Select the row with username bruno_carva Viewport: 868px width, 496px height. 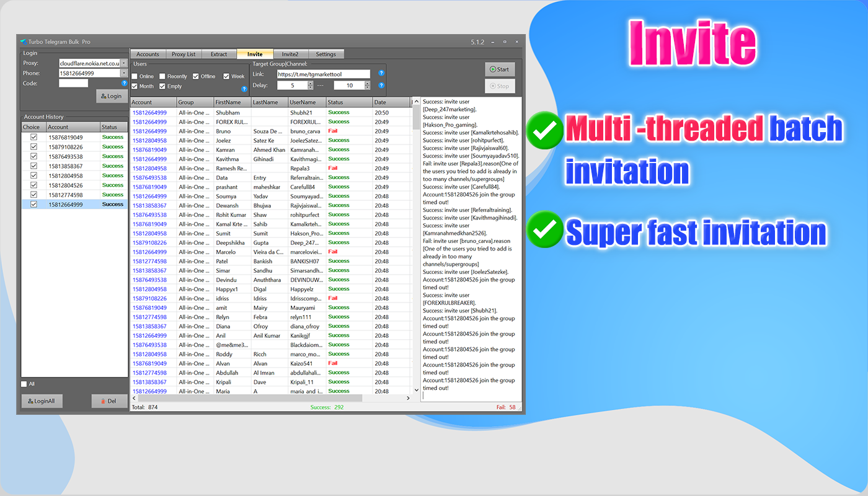click(271, 131)
